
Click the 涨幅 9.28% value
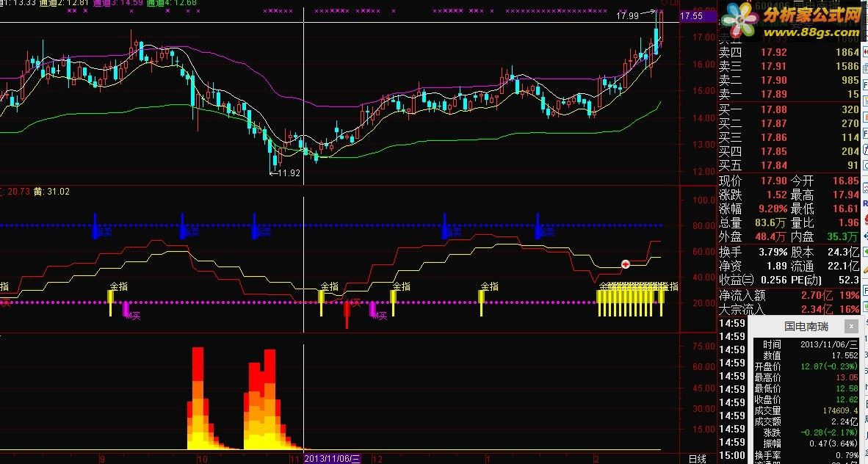[x=773, y=209]
